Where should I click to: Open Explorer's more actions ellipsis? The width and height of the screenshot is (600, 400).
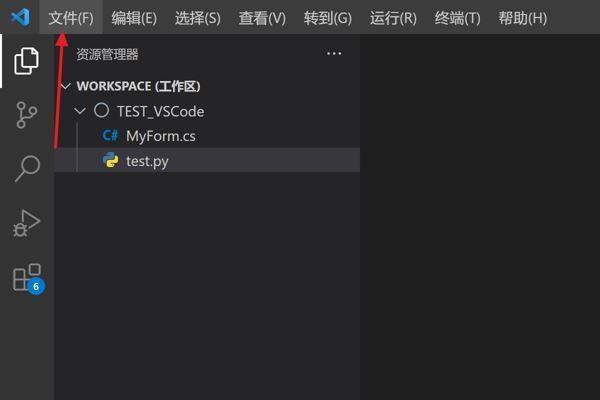(334, 54)
